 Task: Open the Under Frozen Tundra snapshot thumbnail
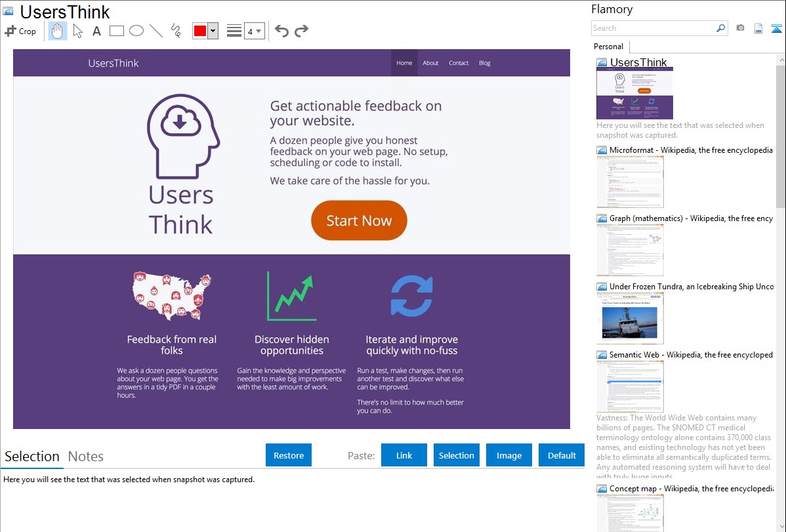[630, 318]
